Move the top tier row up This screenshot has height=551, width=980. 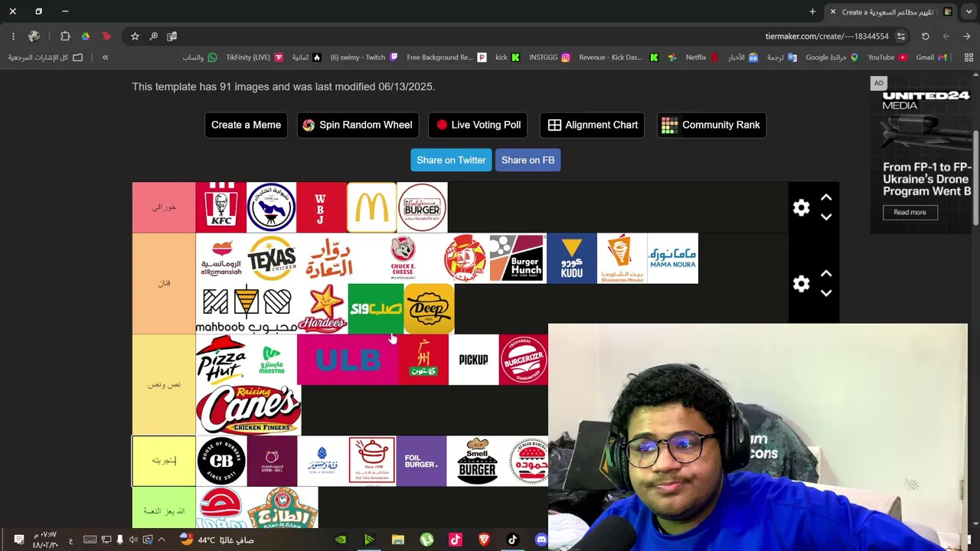pos(826,197)
